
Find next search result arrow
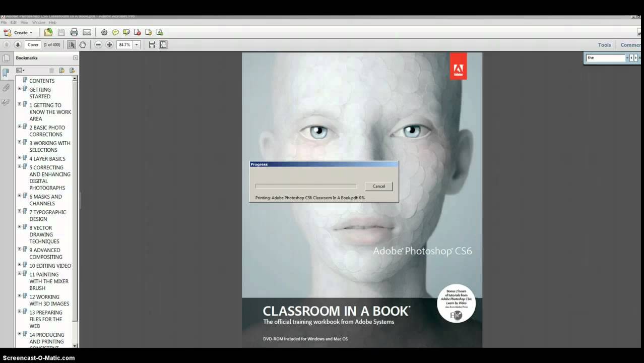[x=636, y=58]
